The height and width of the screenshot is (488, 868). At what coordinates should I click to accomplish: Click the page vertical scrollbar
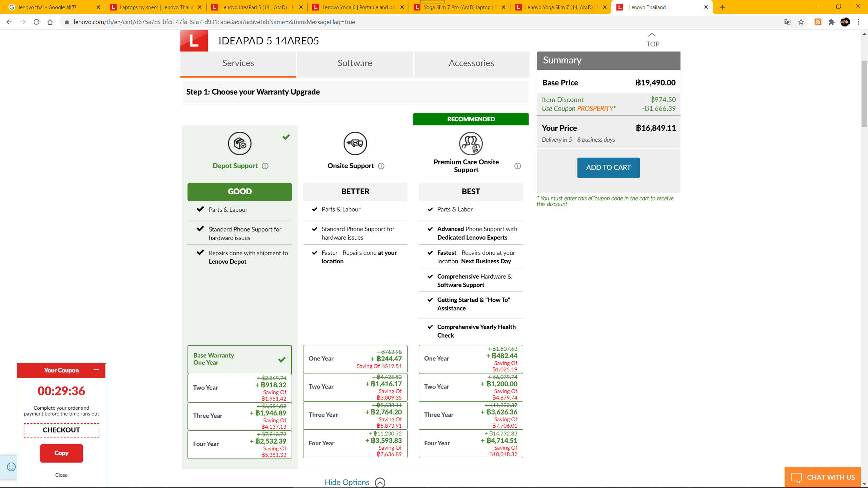864,94
